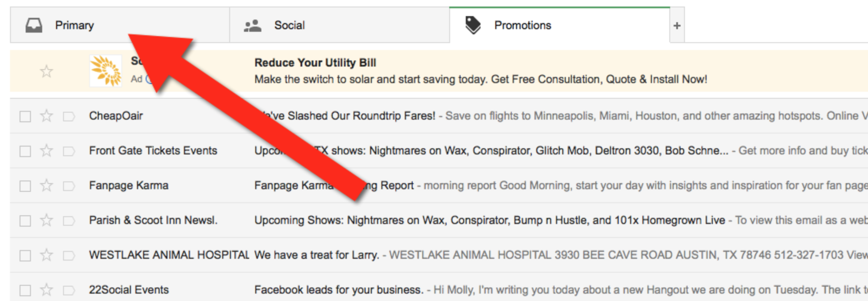
Task: Star the solar ad at the top
Action: pyautogui.click(x=46, y=71)
